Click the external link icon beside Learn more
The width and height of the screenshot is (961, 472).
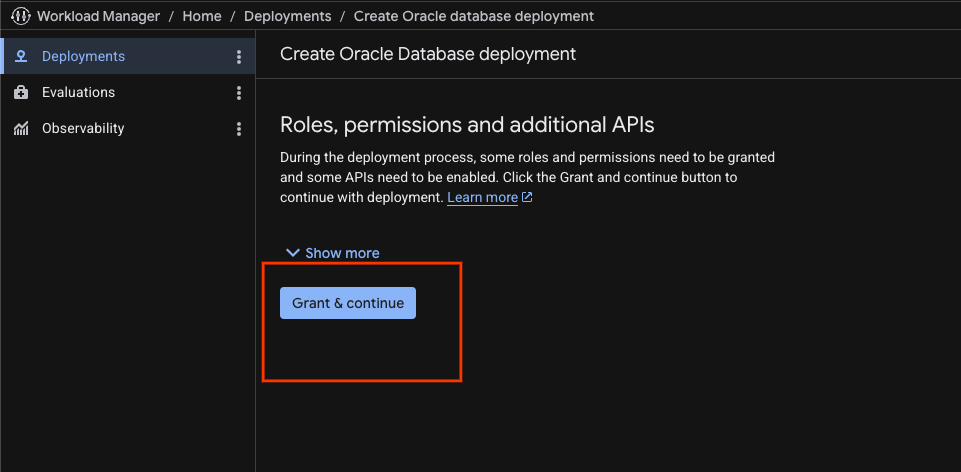click(x=526, y=197)
